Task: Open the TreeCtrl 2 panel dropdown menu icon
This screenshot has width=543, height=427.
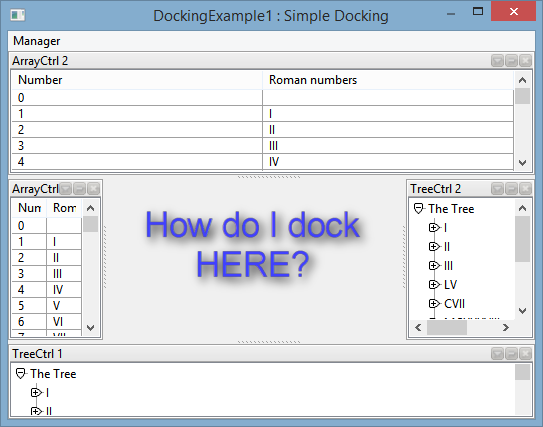Action: pyautogui.click(x=497, y=189)
